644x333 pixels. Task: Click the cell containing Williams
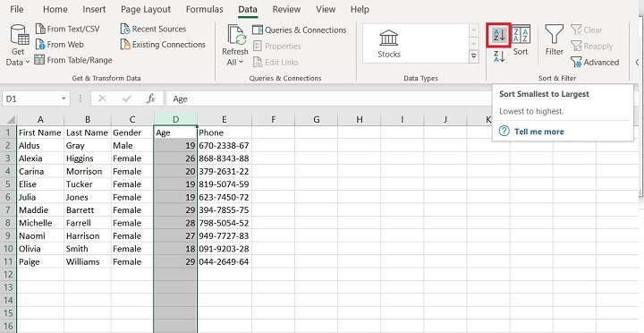(x=88, y=262)
